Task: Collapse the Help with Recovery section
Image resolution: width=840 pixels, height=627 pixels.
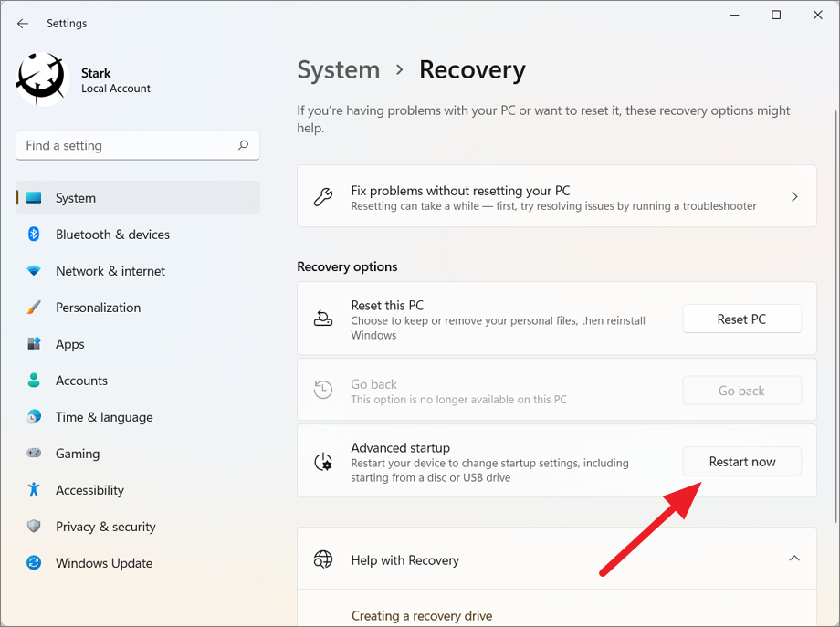Action: 793,559
